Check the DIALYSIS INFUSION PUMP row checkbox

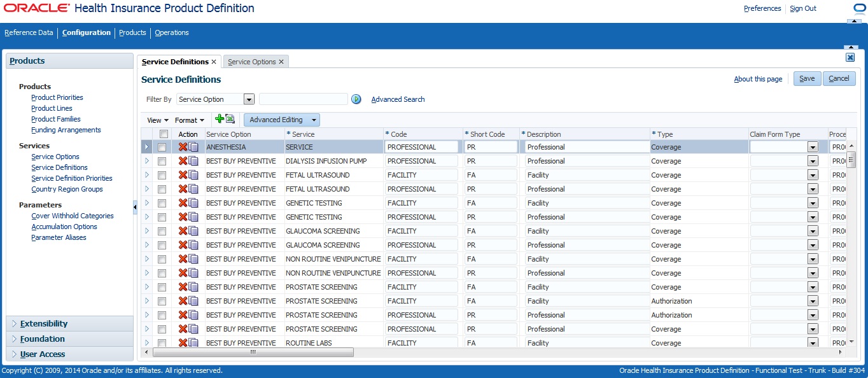(x=162, y=162)
